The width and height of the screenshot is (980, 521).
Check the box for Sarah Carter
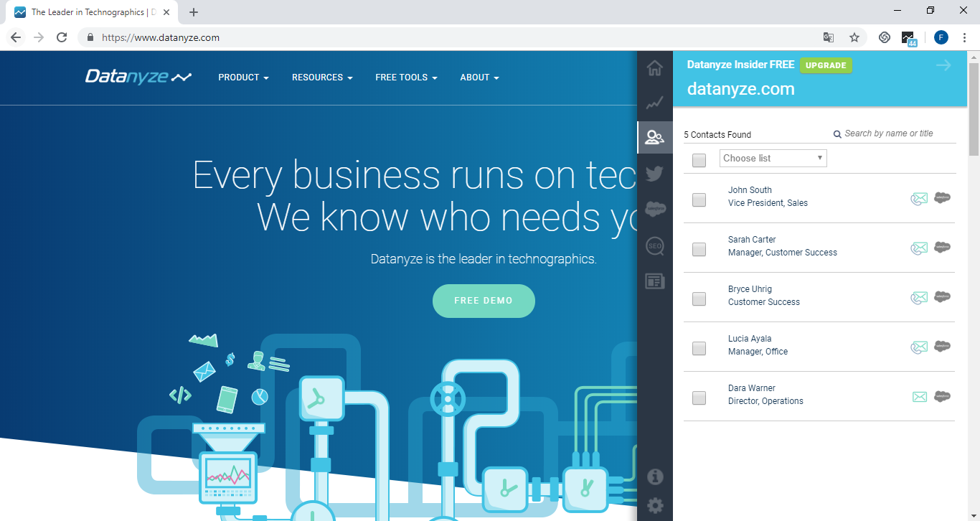coord(699,249)
